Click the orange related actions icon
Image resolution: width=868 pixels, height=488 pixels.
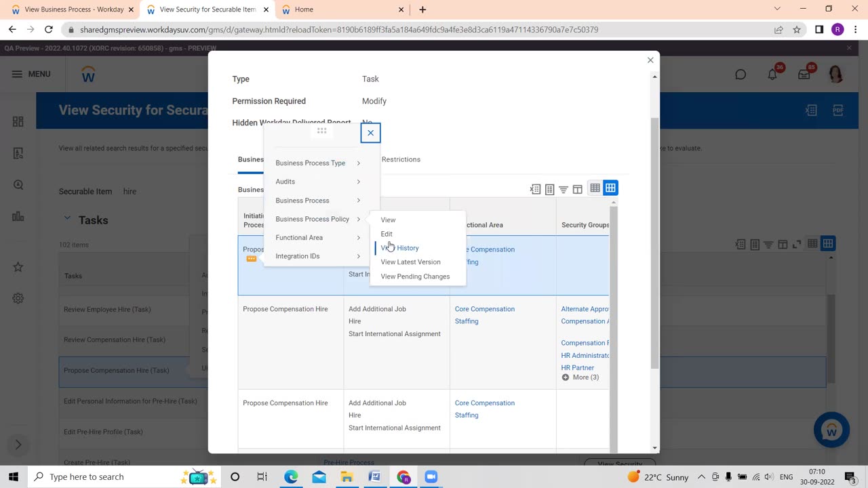[252, 259]
